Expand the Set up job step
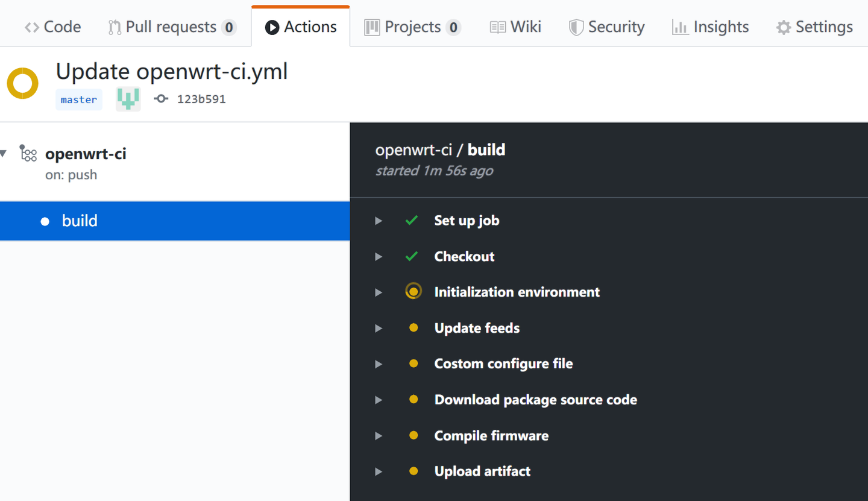The width and height of the screenshot is (868, 501). click(x=378, y=221)
